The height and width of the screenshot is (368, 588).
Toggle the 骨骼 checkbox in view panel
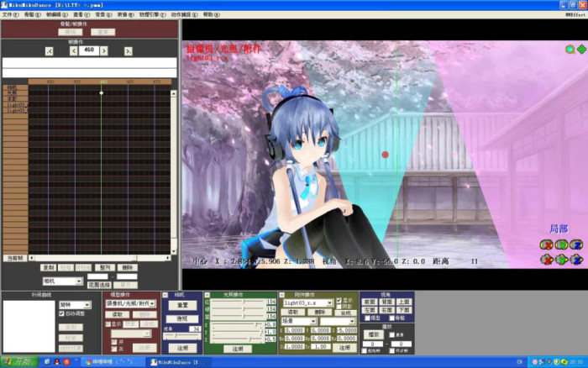point(392,318)
